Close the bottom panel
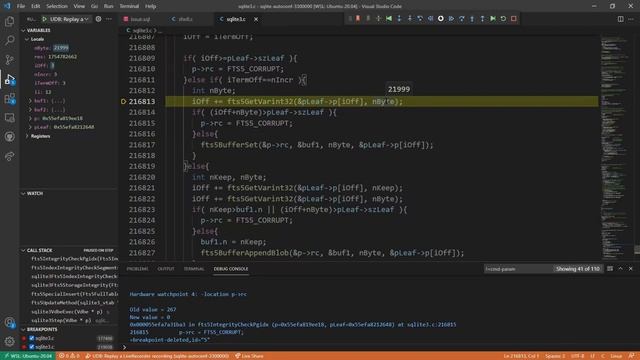 tap(631, 269)
